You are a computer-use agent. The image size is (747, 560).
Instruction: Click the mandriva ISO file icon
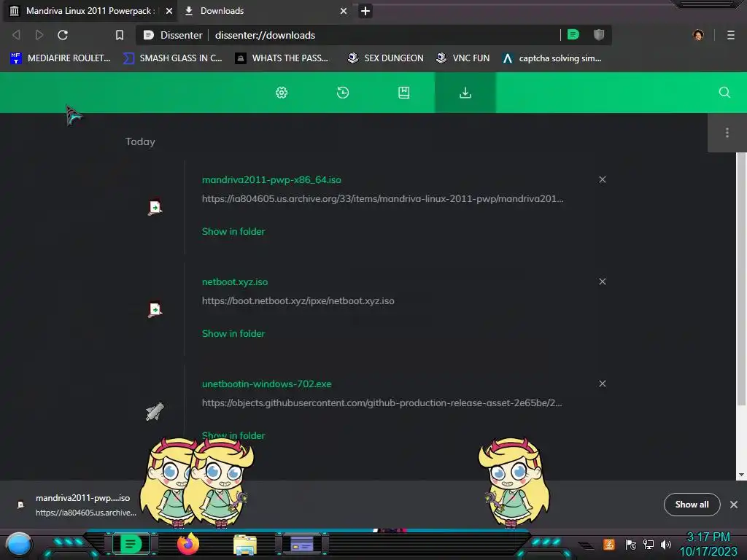(155, 207)
